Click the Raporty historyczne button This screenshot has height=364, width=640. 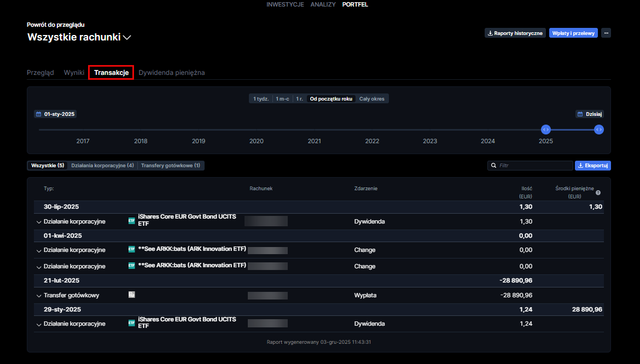pos(515,33)
